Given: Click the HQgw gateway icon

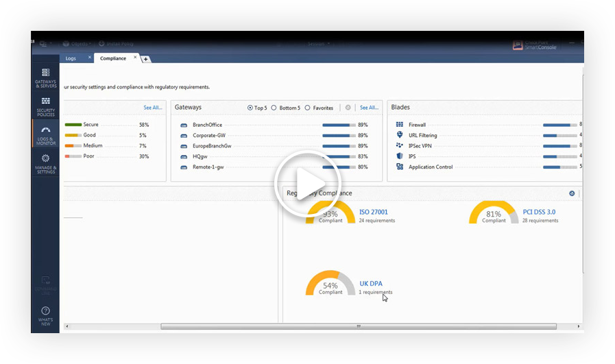Looking at the screenshot, I should [x=184, y=157].
